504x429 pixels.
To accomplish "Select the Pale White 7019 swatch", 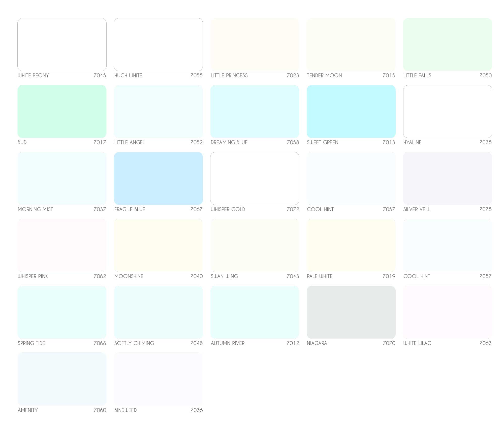I will click(351, 245).
